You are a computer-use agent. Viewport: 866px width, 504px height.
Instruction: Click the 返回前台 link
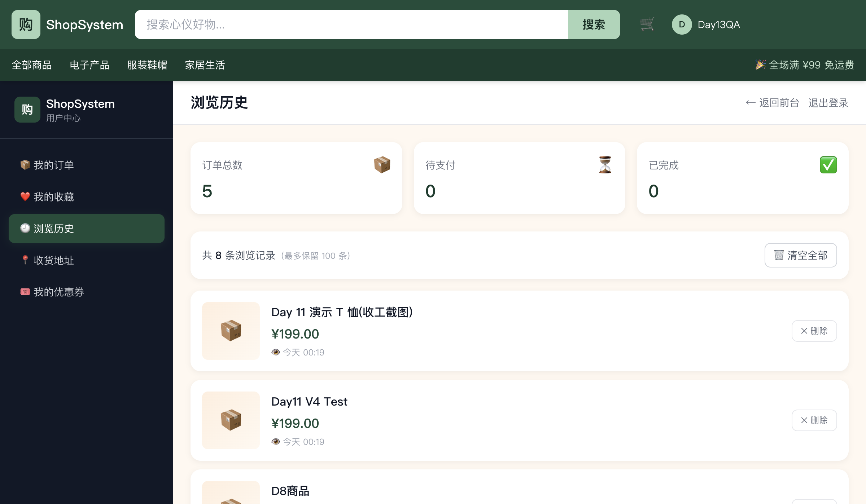pyautogui.click(x=772, y=103)
